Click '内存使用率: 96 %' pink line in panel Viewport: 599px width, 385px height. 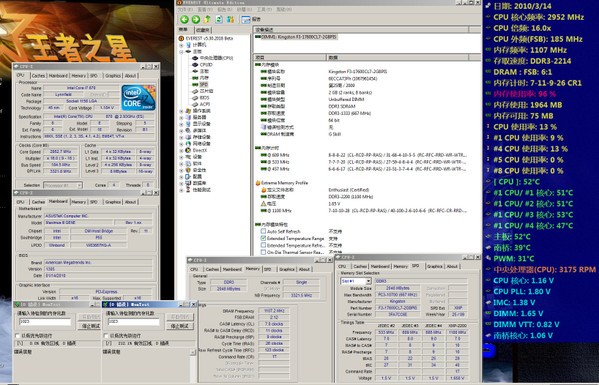(x=525, y=94)
